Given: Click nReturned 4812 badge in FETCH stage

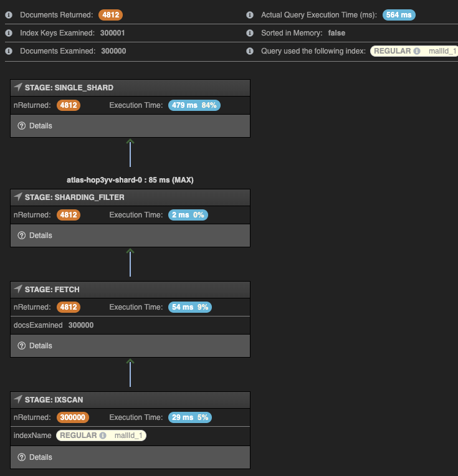Looking at the screenshot, I should [69, 307].
